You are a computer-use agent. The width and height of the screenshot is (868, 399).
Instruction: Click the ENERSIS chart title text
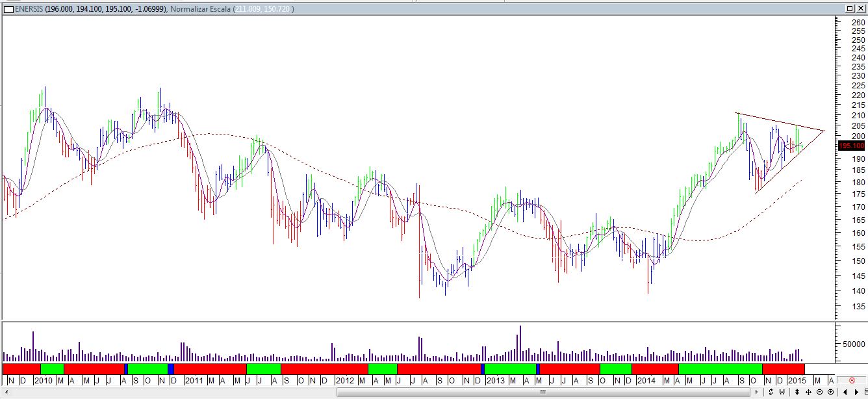pyautogui.click(x=29, y=8)
